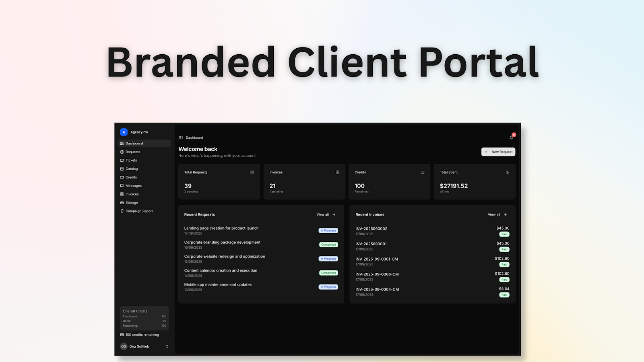The width and height of the screenshot is (644, 362).
Task: Select the Tickets icon in the sidebar
Action: 122,160
